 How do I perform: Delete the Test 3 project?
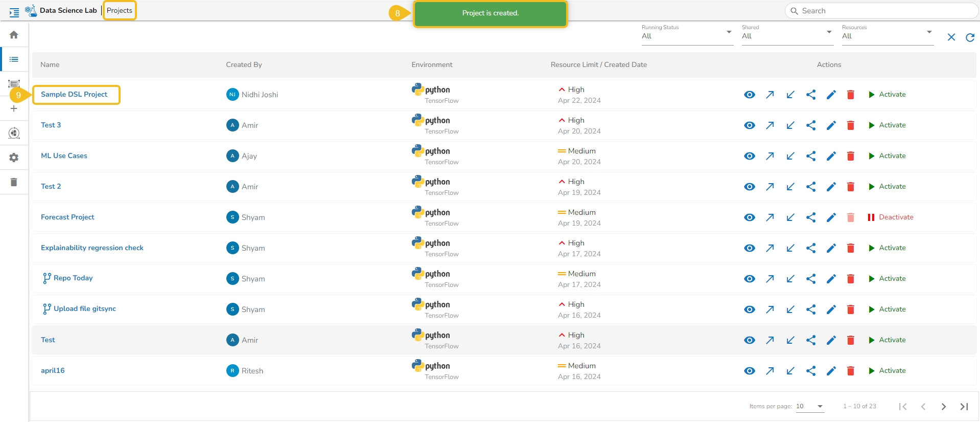pos(850,125)
